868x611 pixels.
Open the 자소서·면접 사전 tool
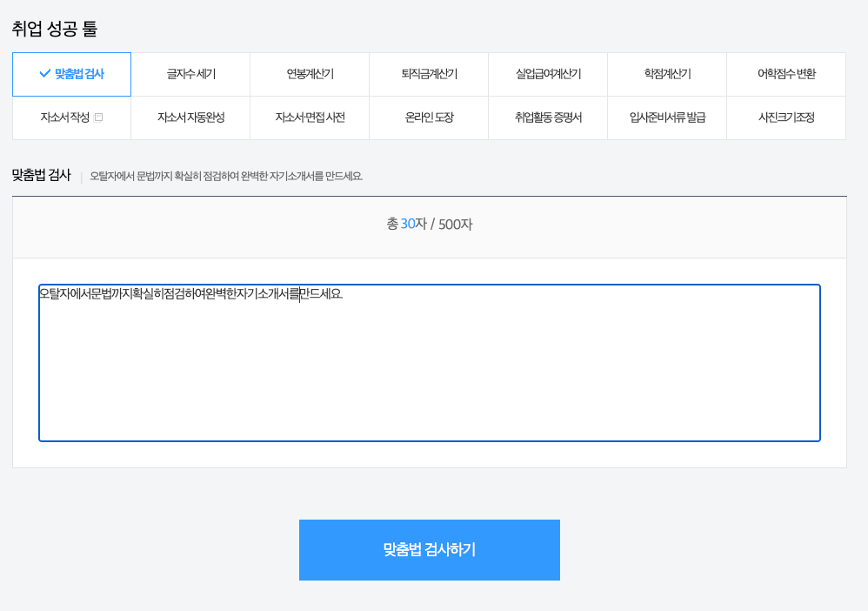[x=310, y=117]
